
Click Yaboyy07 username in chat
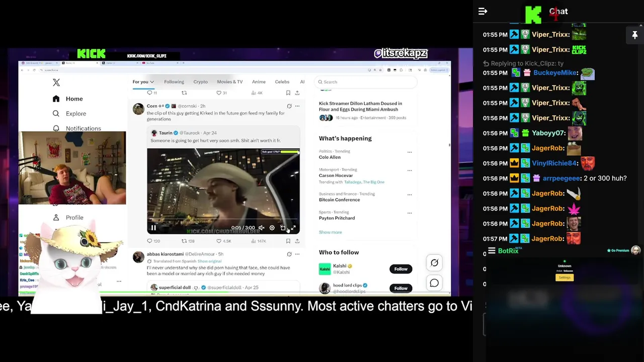548,133
